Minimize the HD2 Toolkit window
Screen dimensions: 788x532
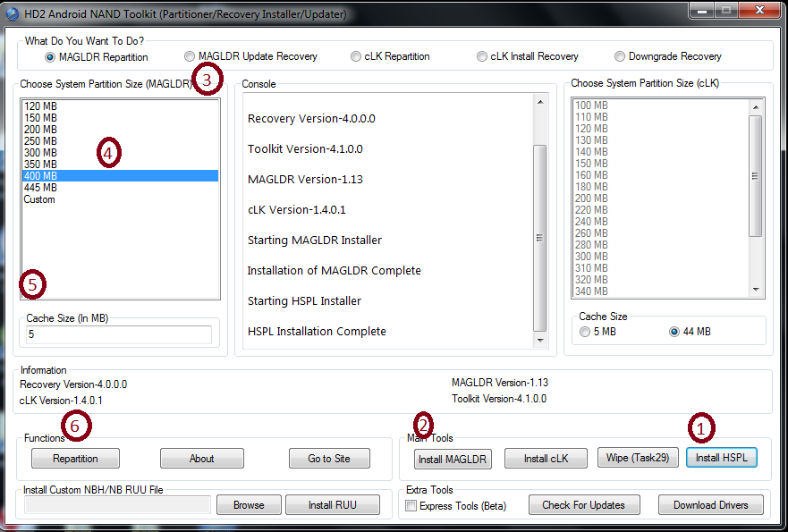(x=702, y=11)
